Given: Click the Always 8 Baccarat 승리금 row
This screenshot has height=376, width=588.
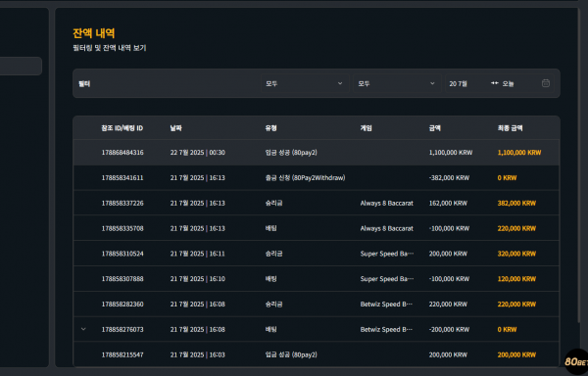Looking at the screenshot, I should tap(317, 203).
